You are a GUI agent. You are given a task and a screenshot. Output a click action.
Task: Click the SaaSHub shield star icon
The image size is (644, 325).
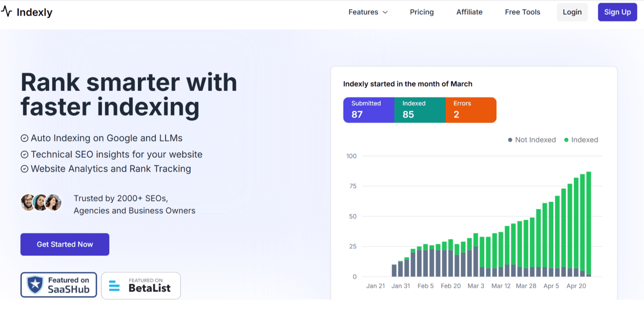point(35,285)
